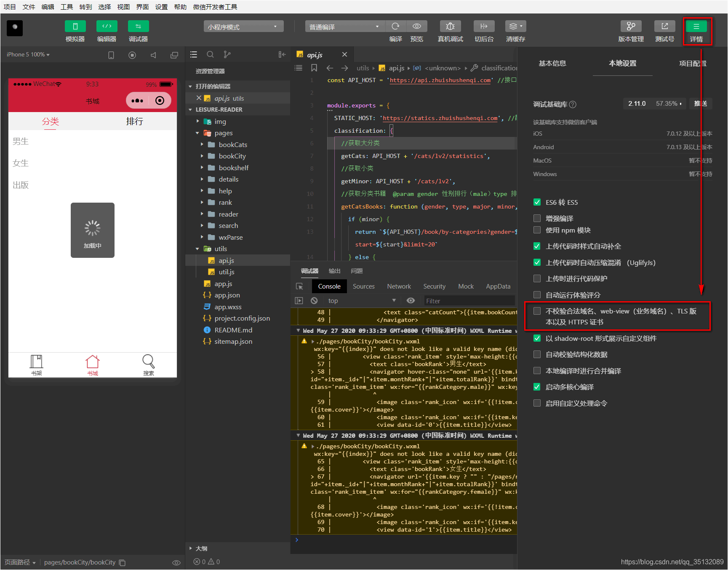Open app.json in file tree
Screen dimensions: 728x570
(227, 295)
